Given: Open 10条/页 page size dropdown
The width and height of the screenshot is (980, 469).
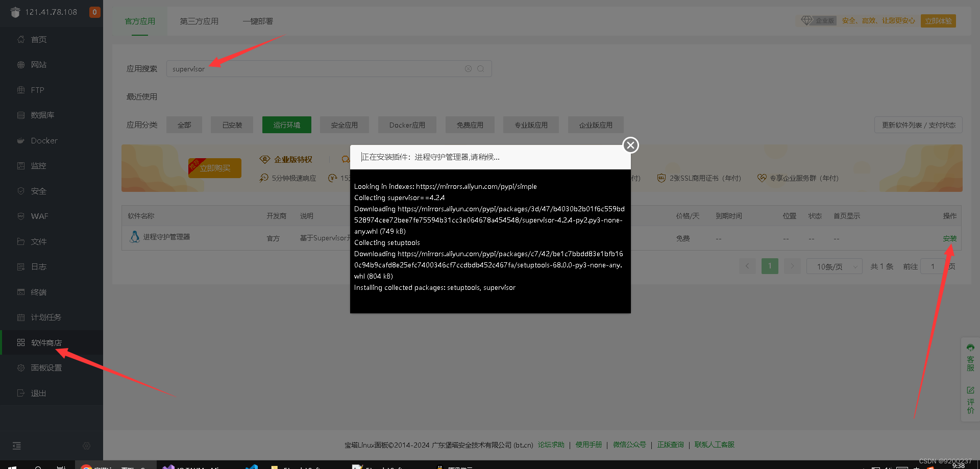Looking at the screenshot, I should (x=835, y=266).
